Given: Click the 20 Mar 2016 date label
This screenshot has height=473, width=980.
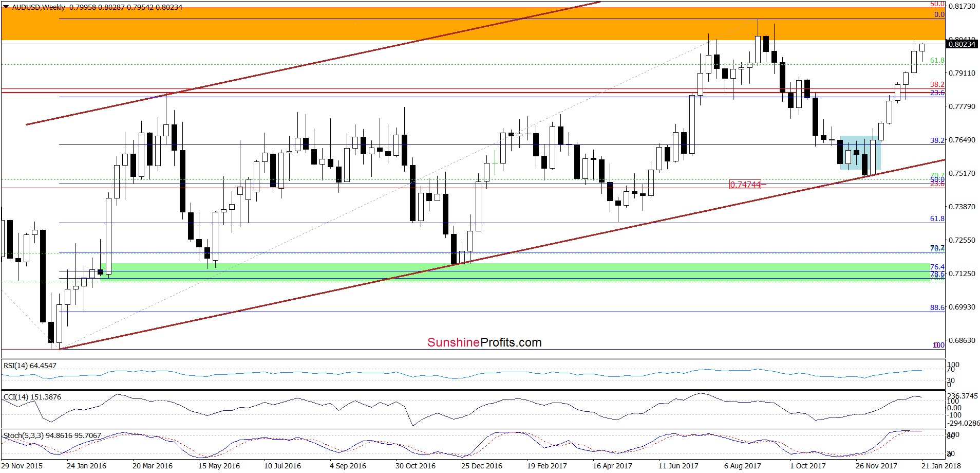Looking at the screenshot, I should point(153,466).
